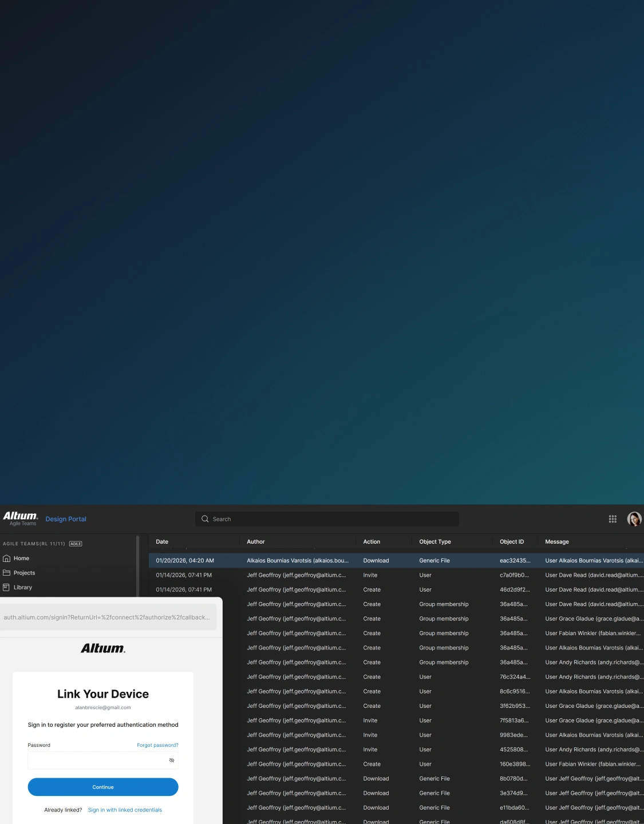Click the user profile avatar
Screen dimensions: 644x824
(634, 519)
